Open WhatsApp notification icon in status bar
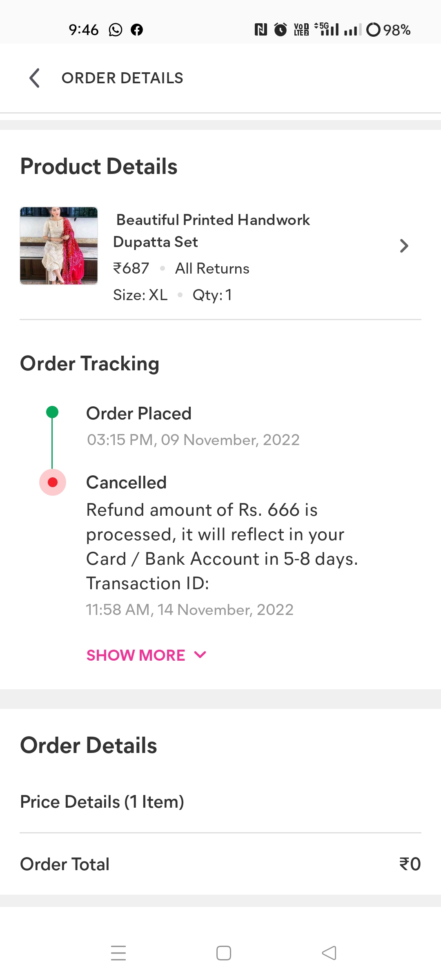Screen dimensions: 441x980 pos(116,30)
